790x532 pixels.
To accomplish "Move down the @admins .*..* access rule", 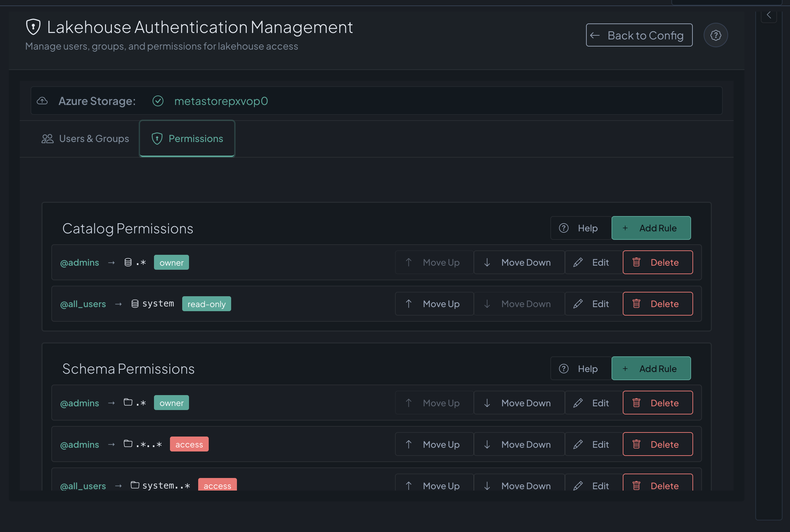I will point(519,444).
